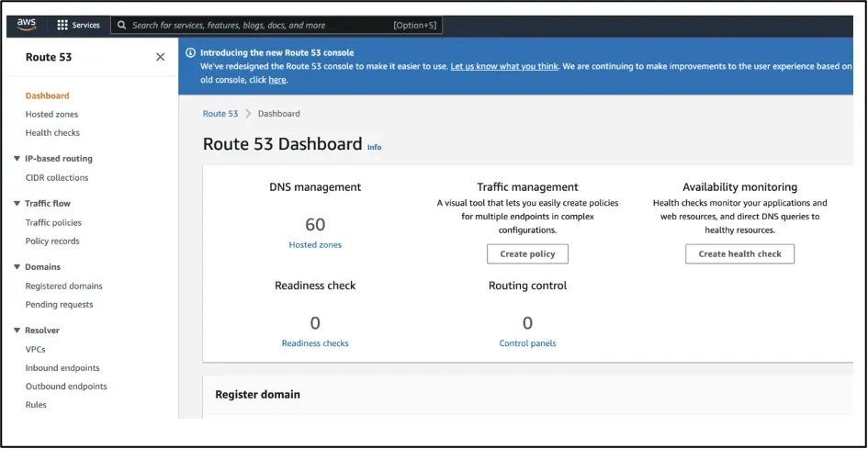
Task: Select Health checks in sidebar
Action: 52,133
